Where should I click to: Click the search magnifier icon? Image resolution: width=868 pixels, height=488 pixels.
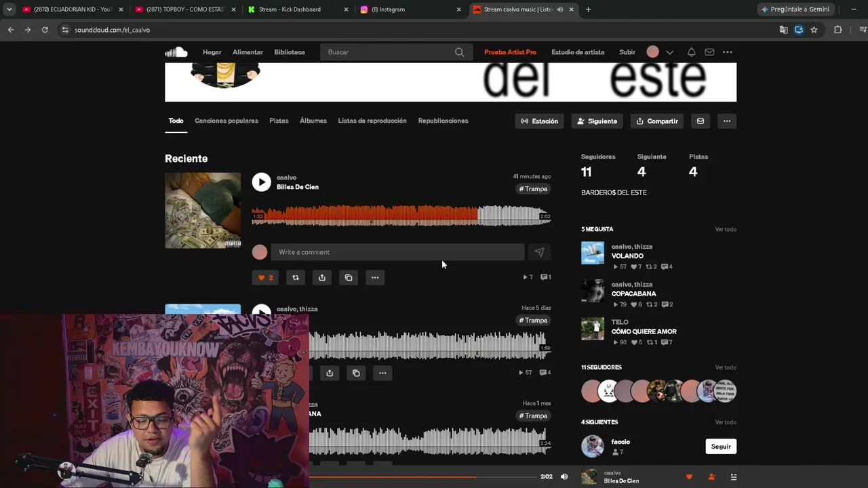(x=459, y=52)
